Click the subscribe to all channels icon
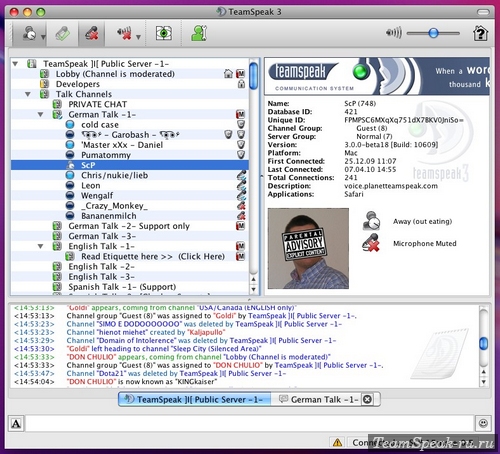The image size is (500, 454). click(x=164, y=33)
